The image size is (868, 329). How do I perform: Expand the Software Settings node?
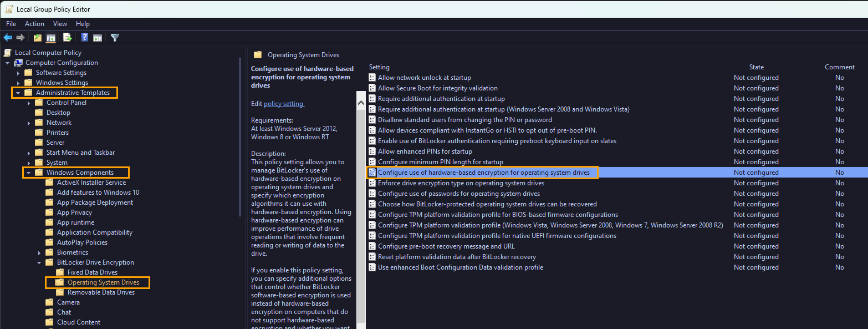18,73
